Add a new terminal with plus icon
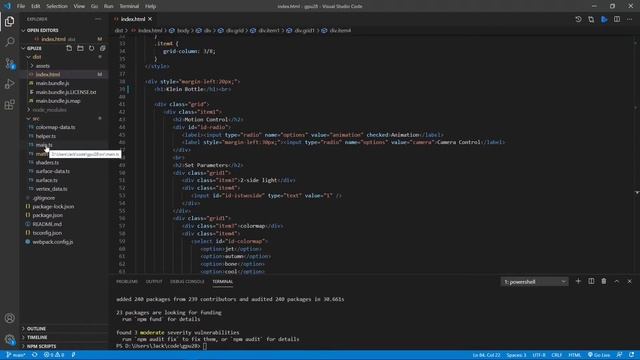Image resolution: width=640 pixels, height=360 pixels. point(578,281)
